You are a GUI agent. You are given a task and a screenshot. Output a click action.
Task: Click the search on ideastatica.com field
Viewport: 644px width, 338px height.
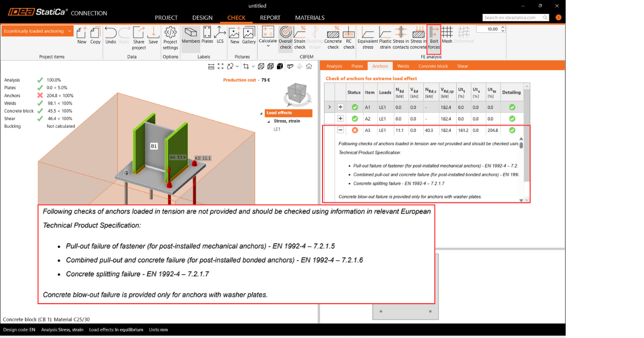click(516, 18)
